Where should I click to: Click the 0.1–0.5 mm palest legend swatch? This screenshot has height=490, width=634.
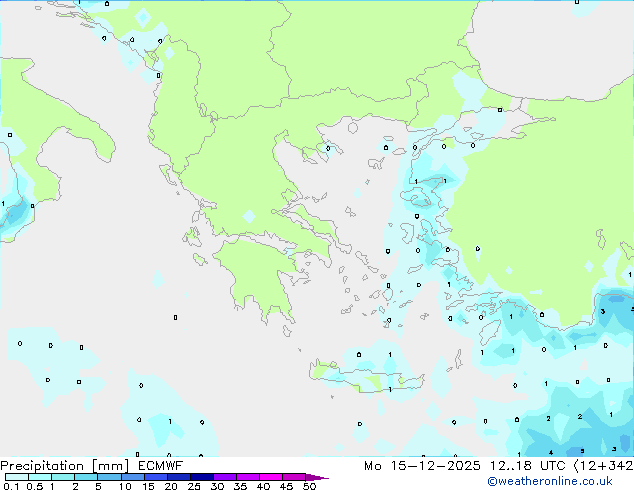click(17, 477)
